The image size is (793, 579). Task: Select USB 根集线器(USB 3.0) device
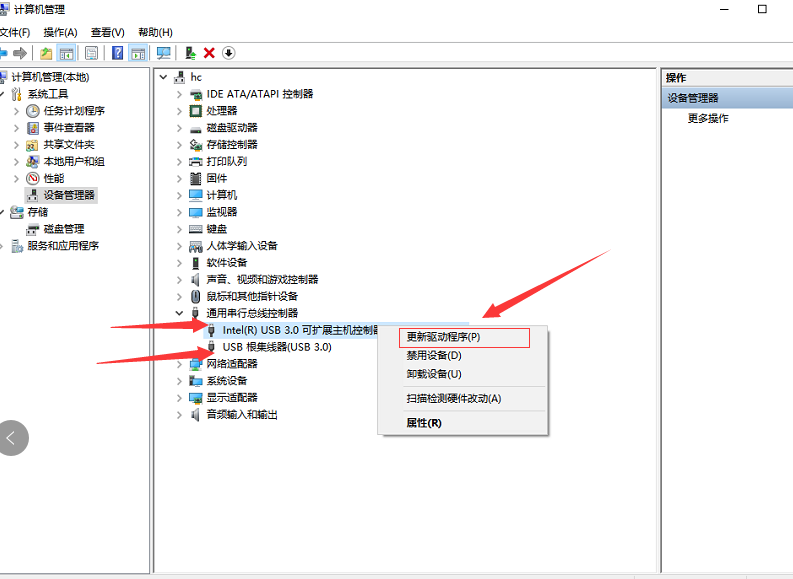click(276, 347)
